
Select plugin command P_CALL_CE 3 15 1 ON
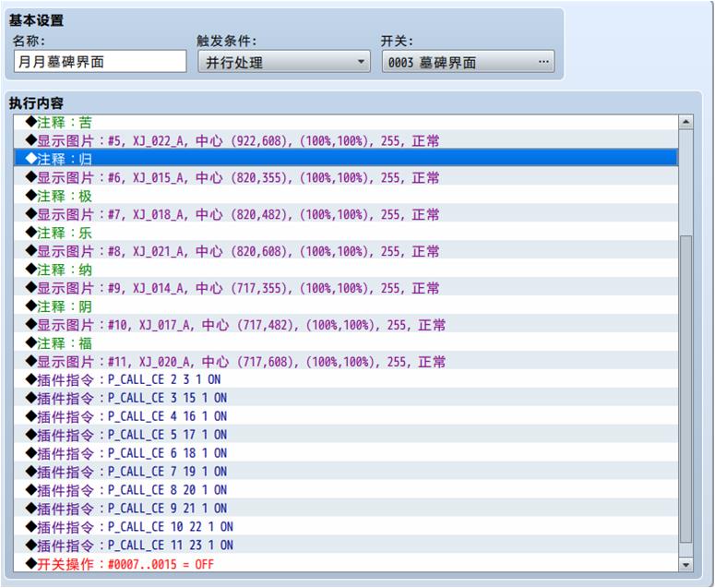(x=346, y=398)
